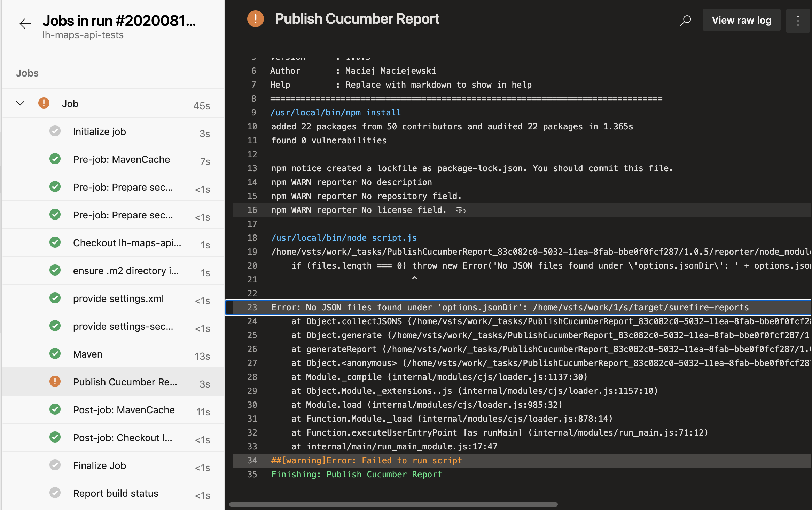Expand the Pre-job: MavenCache step
This screenshot has width=812, height=510.
(121, 159)
